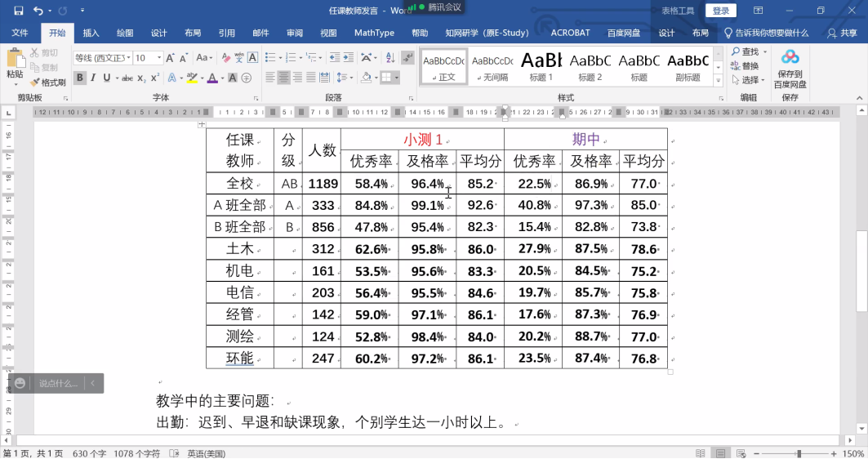Open the 插入 (Insert) ribbon tab
The height and width of the screenshot is (459, 868).
point(91,33)
